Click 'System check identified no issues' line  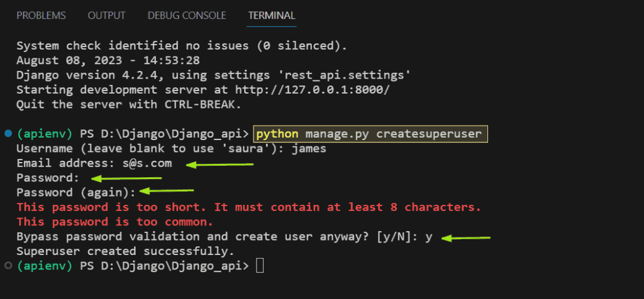(182, 45)
